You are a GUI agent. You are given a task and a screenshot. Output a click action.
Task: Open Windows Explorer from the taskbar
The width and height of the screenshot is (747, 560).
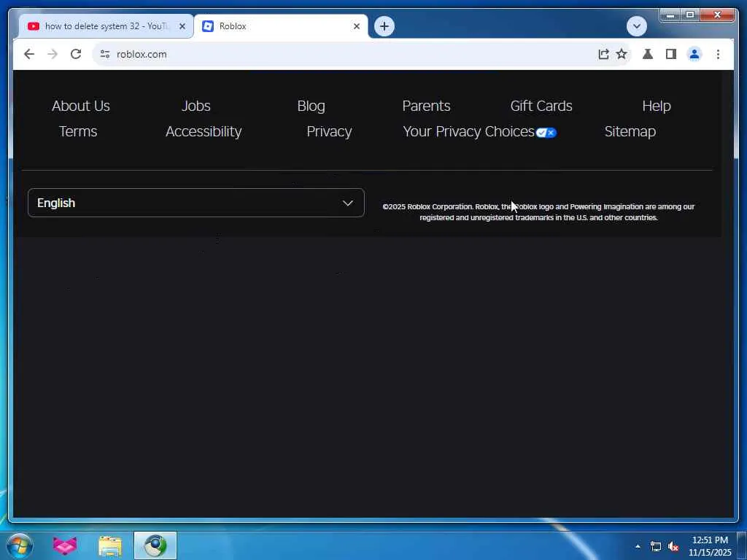(x=110, y=546)
